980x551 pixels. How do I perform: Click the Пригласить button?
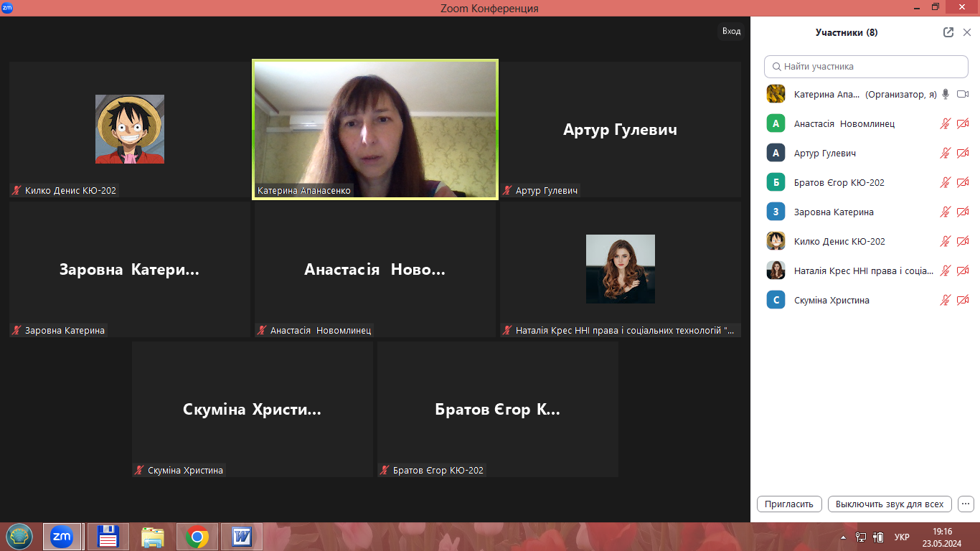789,504
